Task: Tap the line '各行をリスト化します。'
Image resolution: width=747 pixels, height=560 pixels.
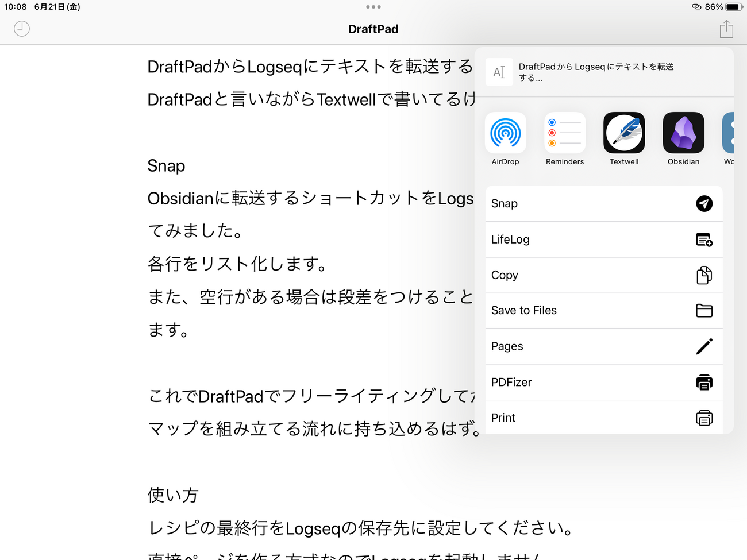Action: point(238,264)
